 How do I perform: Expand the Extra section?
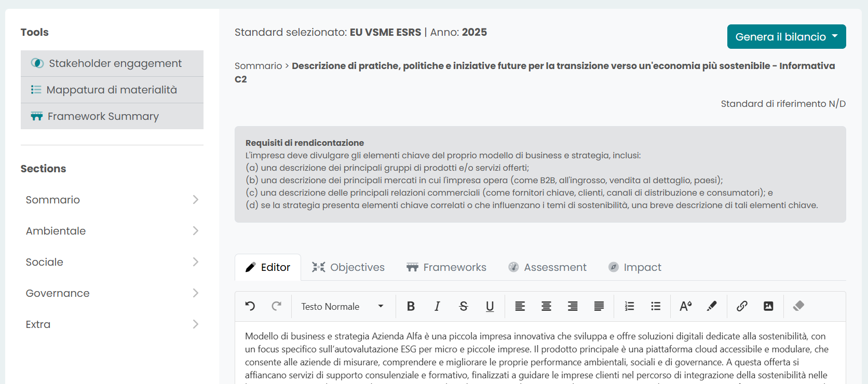tap(112, 324)
